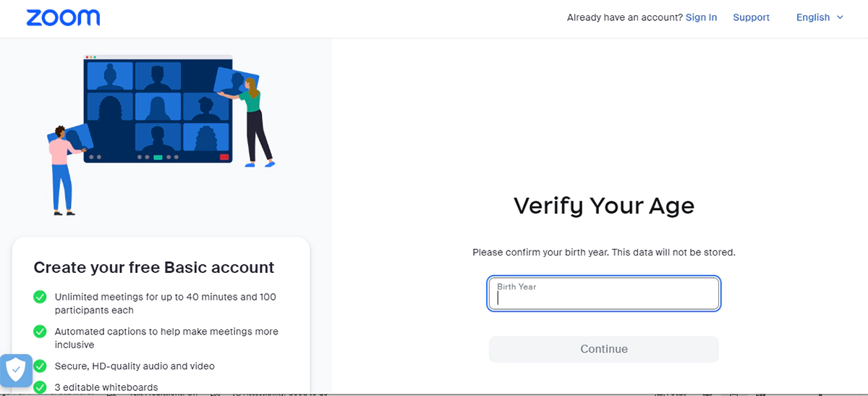Screen dimensions: 868x396
Task: Click the video meeting grid illustration
Action: pyautogui.click(x=158, y=109)
